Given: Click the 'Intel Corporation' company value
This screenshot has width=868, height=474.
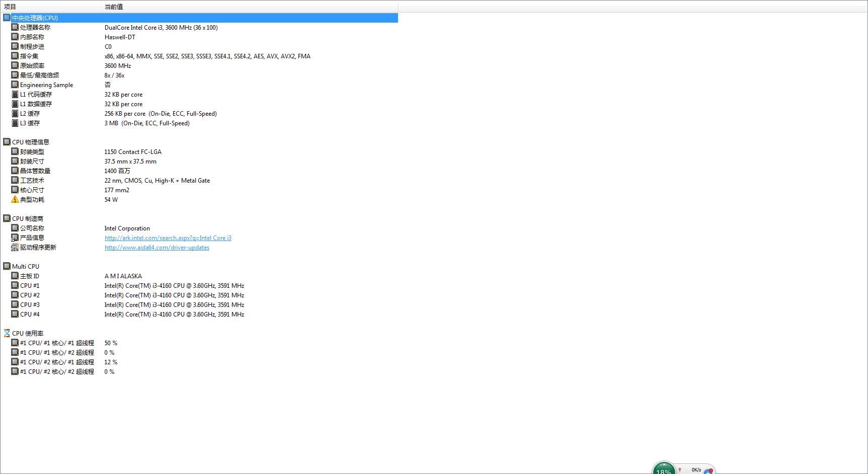Looking at the screenshot, I should (127, 228).
